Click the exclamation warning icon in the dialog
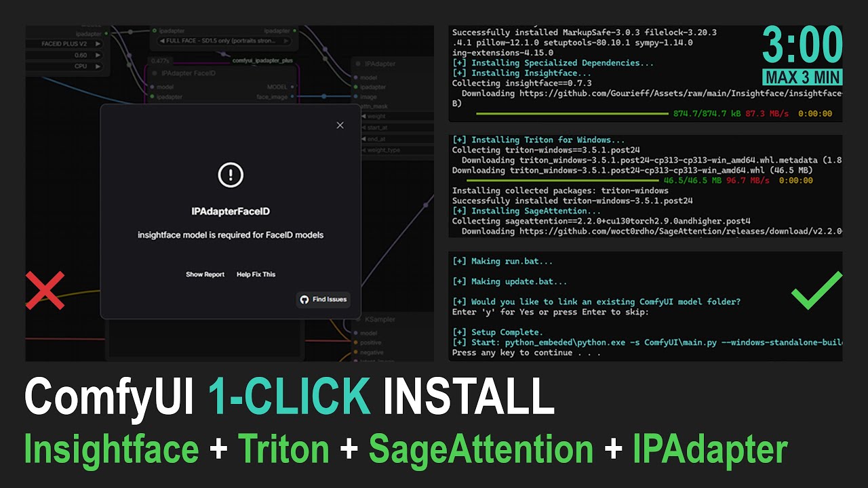 coord(231,176)
